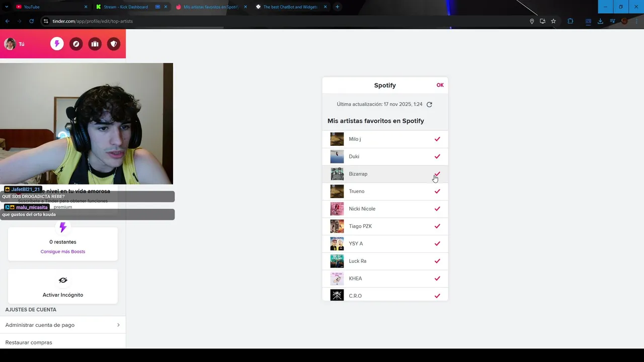The height and width of the screenshot is (362, 644).
Task: Open the Explore compass icon in header
Action: click(76, 44)
